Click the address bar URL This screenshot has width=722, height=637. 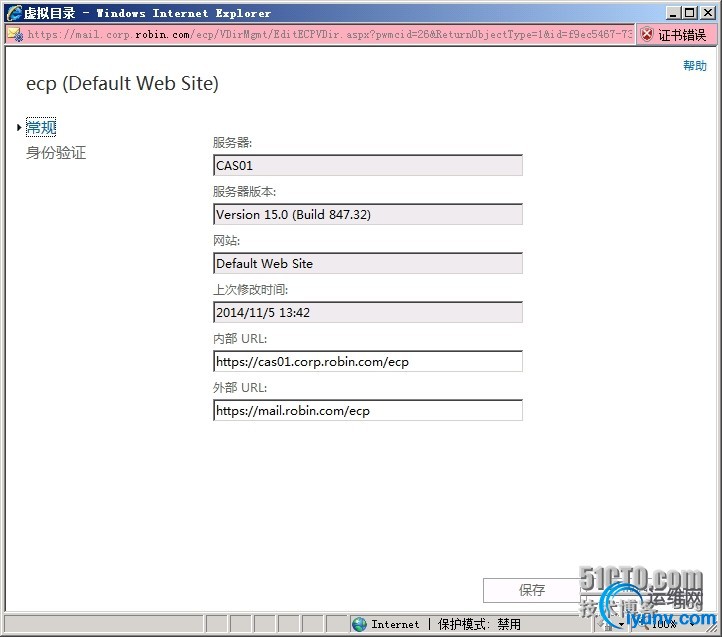[330, 35]
